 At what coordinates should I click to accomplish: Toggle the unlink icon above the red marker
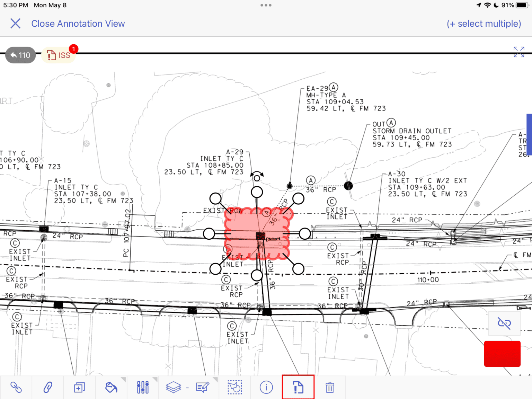(505, 324)
